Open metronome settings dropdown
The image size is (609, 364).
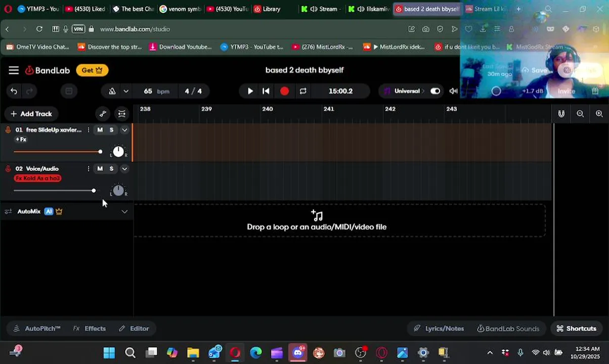tap(126, 91)
